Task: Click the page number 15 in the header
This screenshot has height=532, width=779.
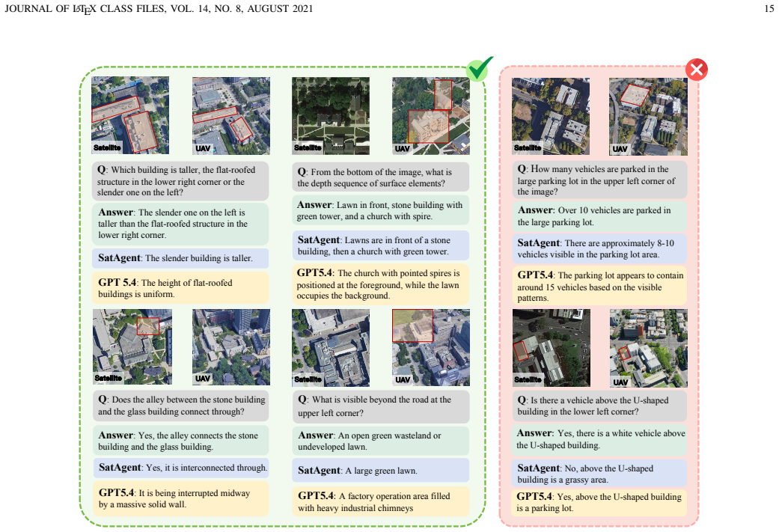Action: point(769,8)
